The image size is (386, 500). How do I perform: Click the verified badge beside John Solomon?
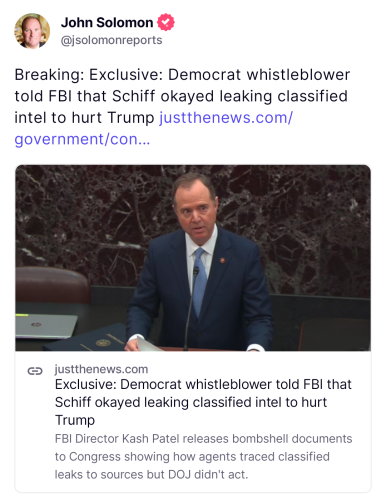coord(166,22)
